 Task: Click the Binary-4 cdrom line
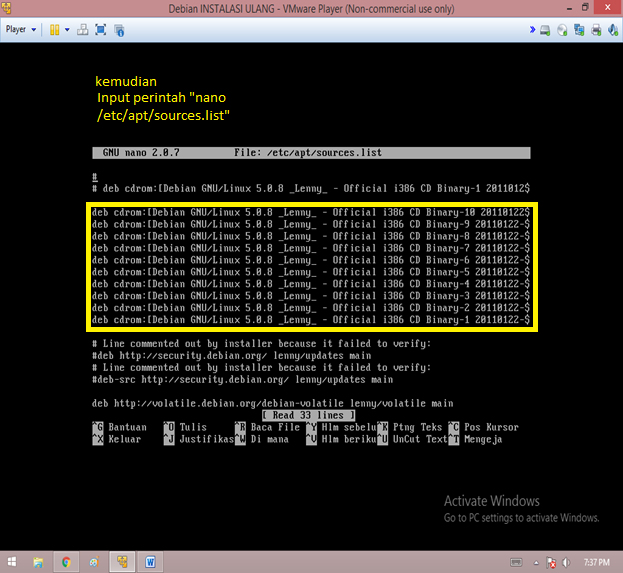311,284
